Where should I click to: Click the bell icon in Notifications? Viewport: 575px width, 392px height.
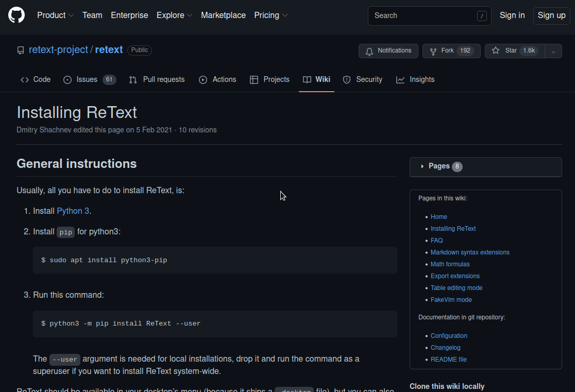tap(369, 51)
